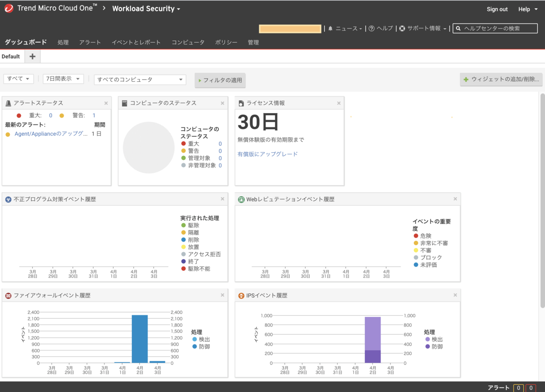Image resolution: width=545 pixels, height=392 pixels.
Task: Click the search magnifier icon
Action: point(458,28)
